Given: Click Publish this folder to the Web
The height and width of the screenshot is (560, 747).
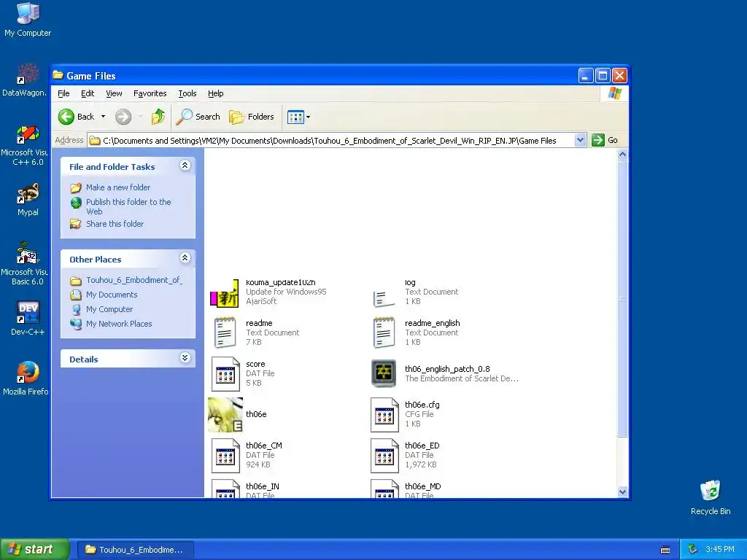Looking at the screenshot, I should (x=128, y=206).
